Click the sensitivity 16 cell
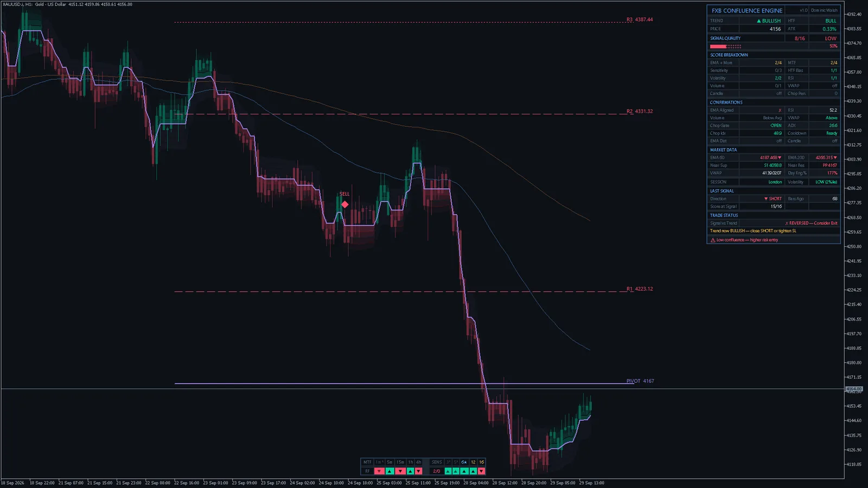868x488 pixels. tap(481, 462)
